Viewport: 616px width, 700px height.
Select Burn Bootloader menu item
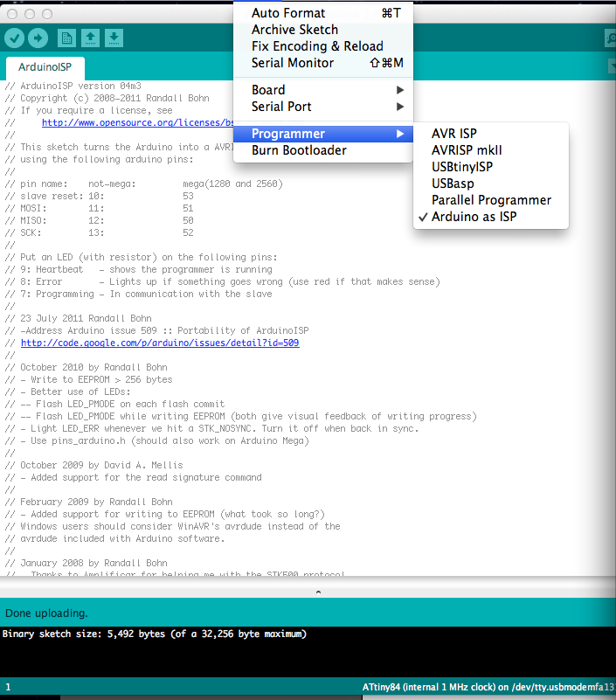click(x=323, y=150)
